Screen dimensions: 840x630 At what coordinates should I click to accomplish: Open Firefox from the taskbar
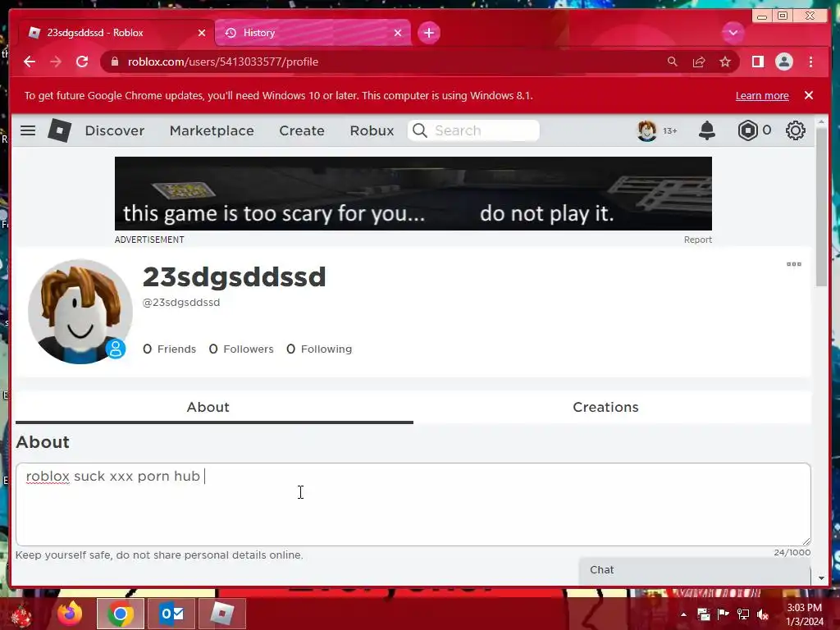(70, 614)
